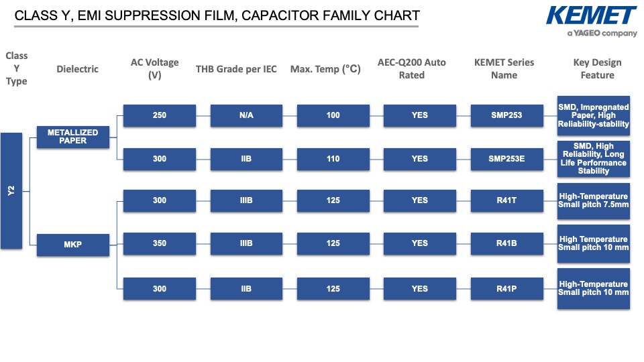Open the R41B series box

point(507,243)
